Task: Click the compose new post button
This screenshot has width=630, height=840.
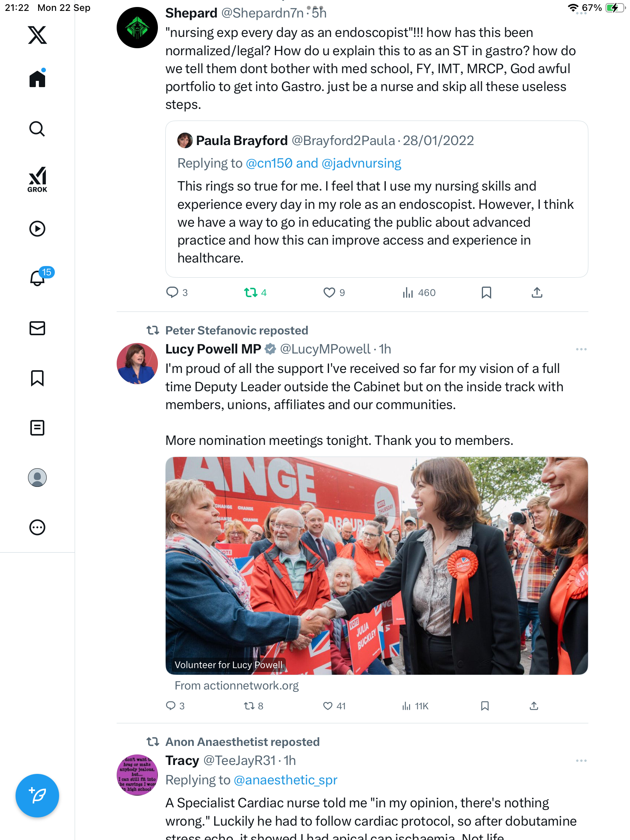Action: 37,796
